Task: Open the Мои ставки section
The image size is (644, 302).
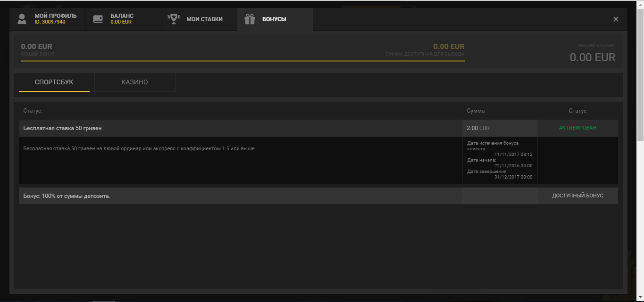Action: (x=199, y=19)
